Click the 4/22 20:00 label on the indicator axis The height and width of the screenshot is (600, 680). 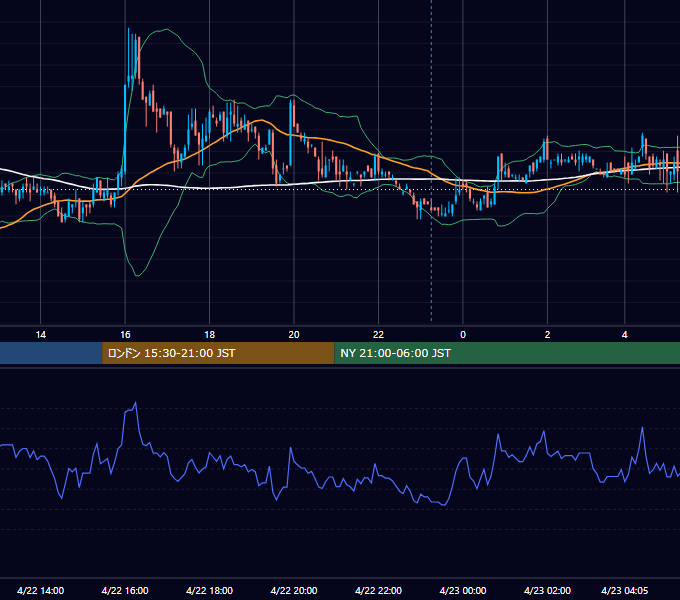tap(294, 590)
